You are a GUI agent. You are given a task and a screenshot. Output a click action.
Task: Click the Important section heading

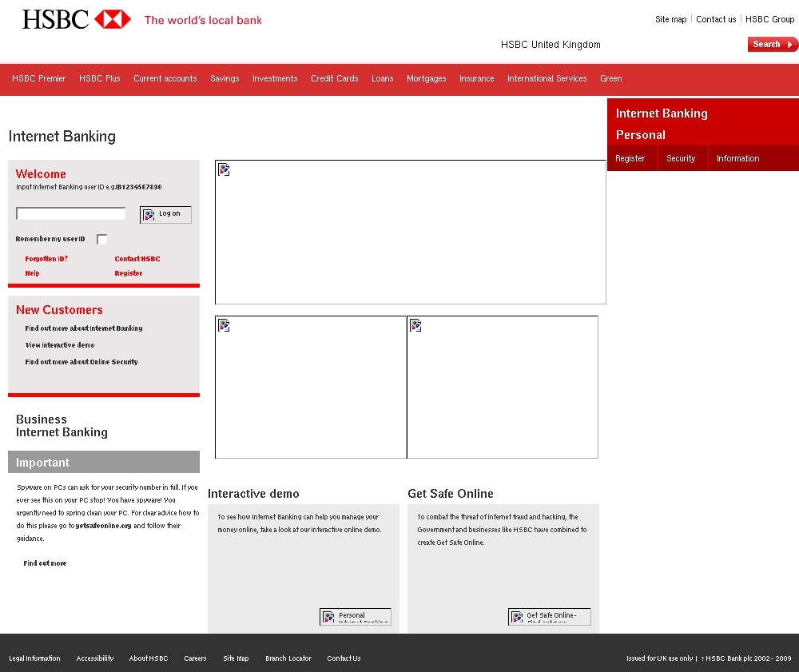pyautogui.click(x=43, y=463)
